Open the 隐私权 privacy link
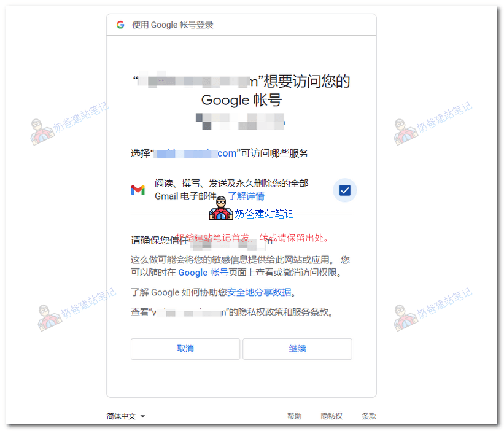The height and width of the screenshot is (431, 504). pyautogui.click(x=332, y=416)
